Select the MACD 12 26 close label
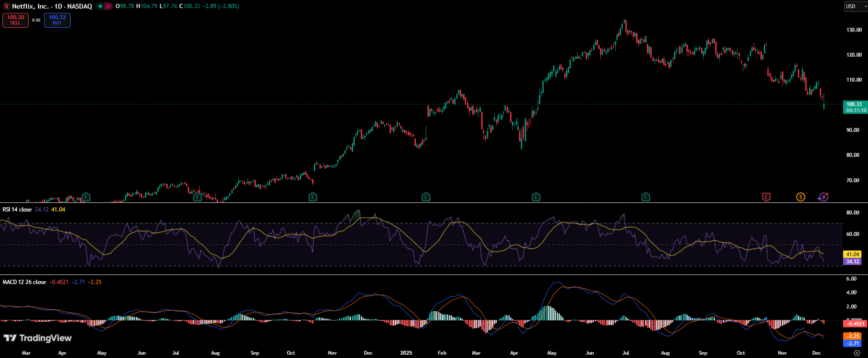868x358 pixels. coord(24,282)
